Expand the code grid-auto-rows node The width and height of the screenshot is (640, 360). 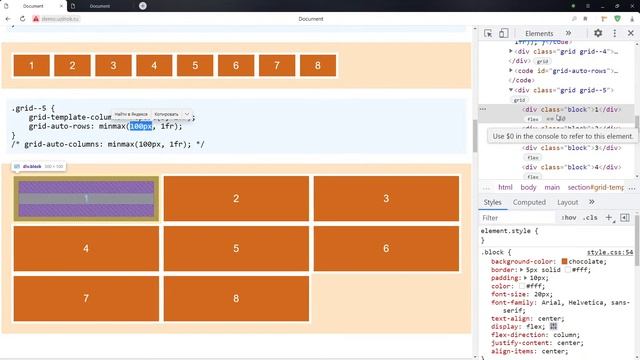[x=511, y=71]
